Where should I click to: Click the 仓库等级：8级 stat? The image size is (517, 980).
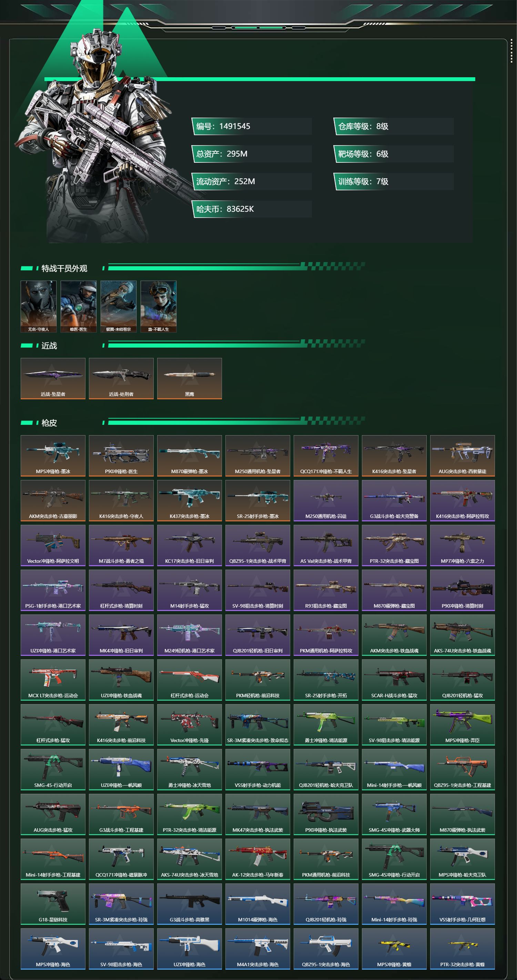(x=394, y=126)
